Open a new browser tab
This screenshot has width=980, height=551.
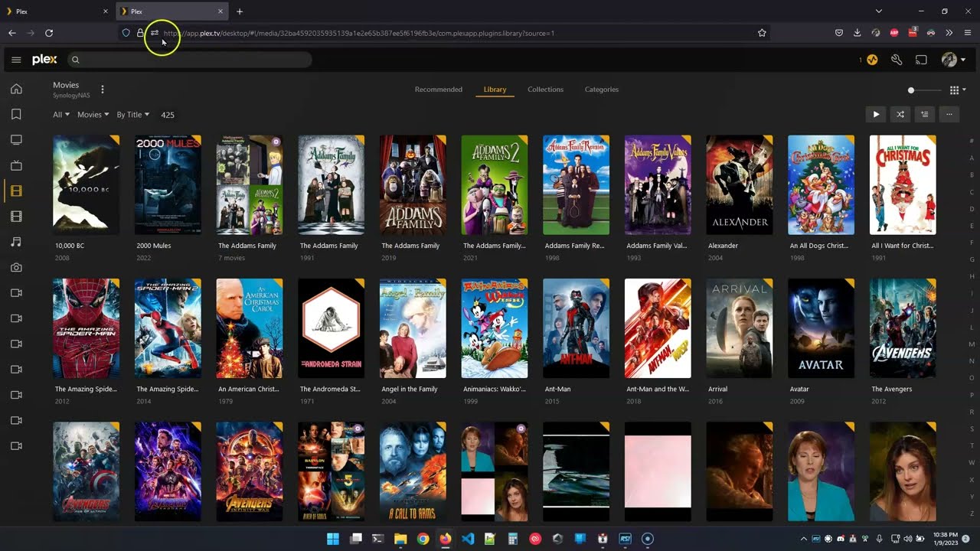coord(240,11)
